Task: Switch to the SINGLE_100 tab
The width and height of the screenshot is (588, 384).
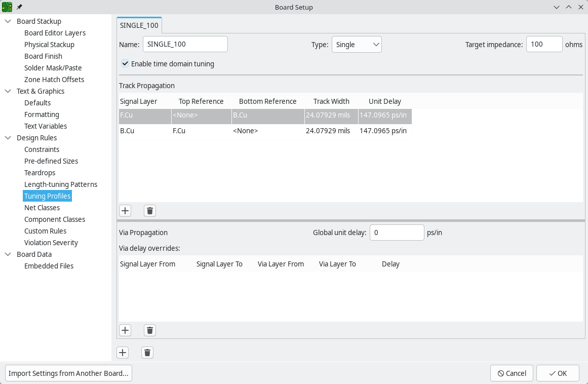Action: (139, 25)
